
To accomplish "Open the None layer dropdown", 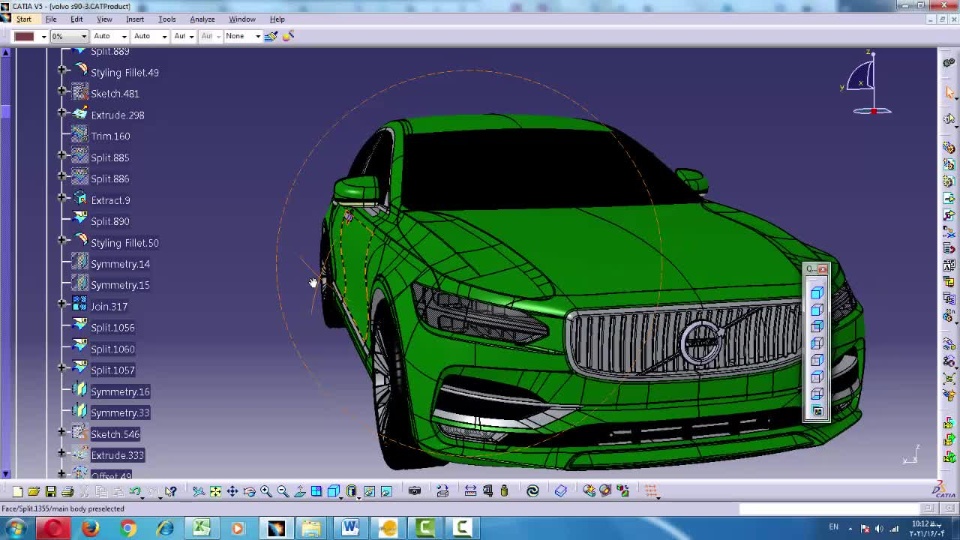I will (x=258, y=37).
